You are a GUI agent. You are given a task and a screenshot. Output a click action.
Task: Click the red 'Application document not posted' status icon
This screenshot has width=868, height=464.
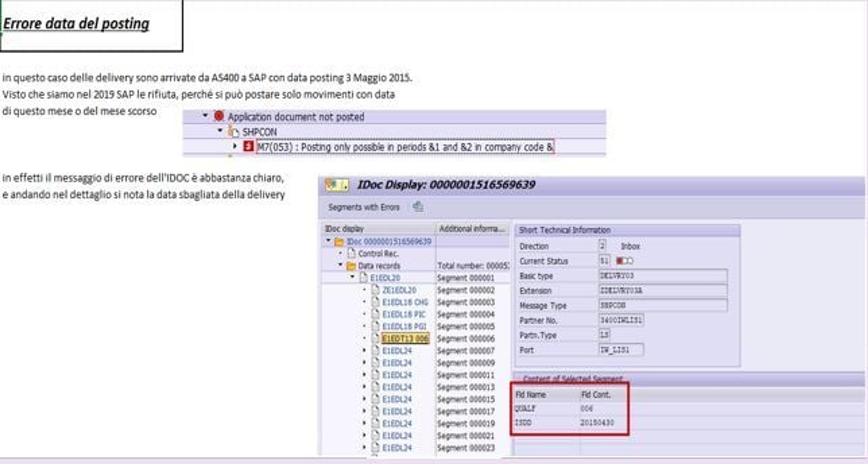(219, 116)
